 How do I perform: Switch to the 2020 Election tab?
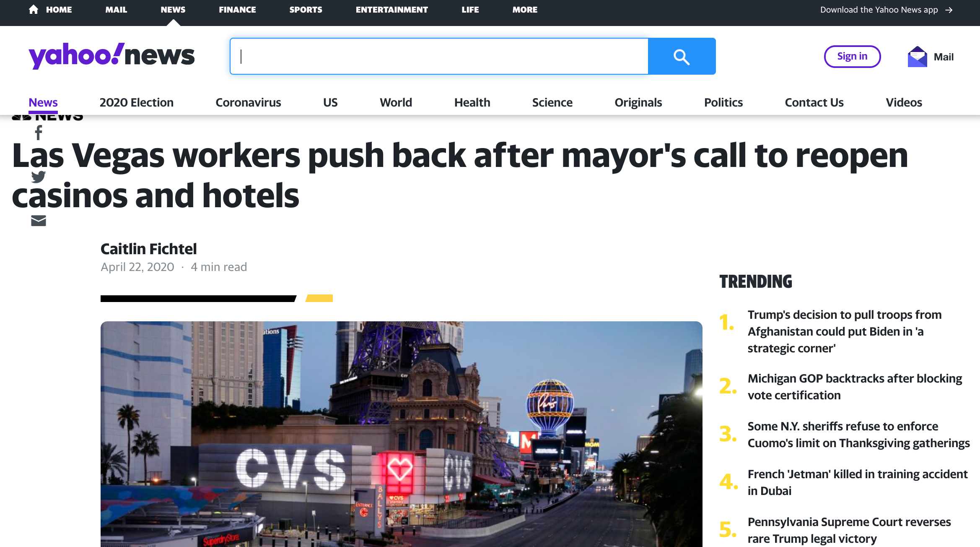pyautogui.click(x=136, y=102)
